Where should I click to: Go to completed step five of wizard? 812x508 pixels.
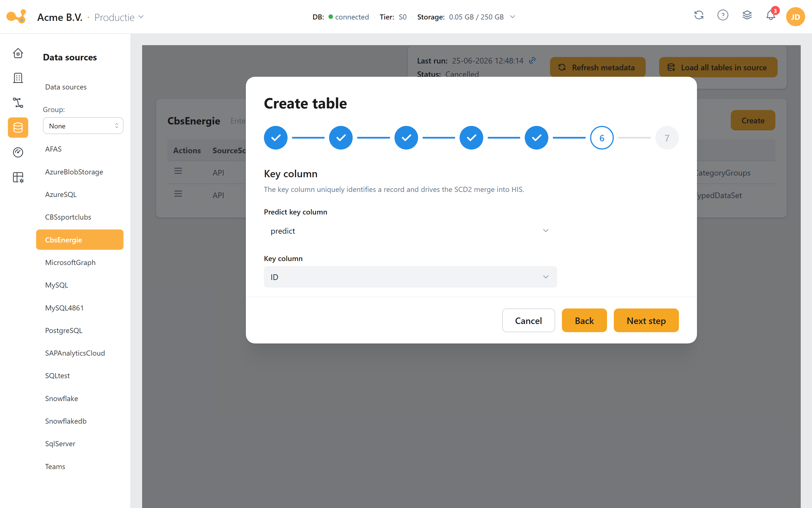[537, 138]
